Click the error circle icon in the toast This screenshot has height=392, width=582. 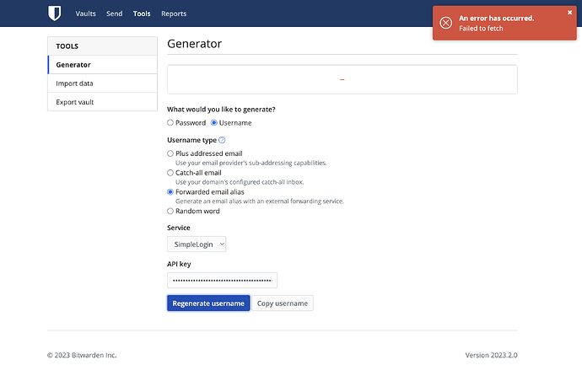click(x=446, y=23)
